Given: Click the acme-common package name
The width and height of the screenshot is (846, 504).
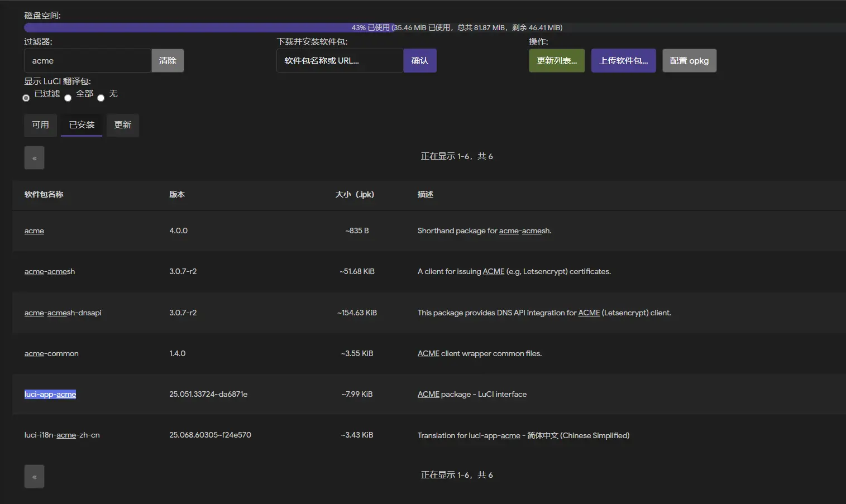Looking at the screenshot, I should [51, 354].
